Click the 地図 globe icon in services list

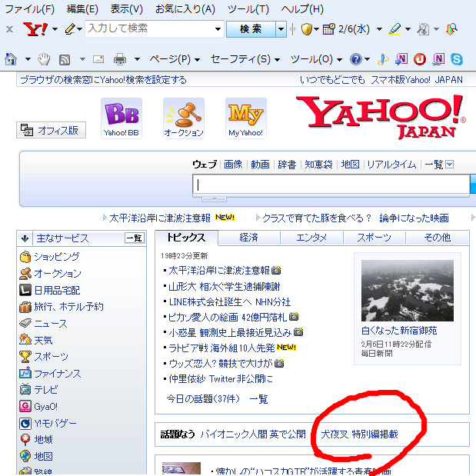point(25,456)
